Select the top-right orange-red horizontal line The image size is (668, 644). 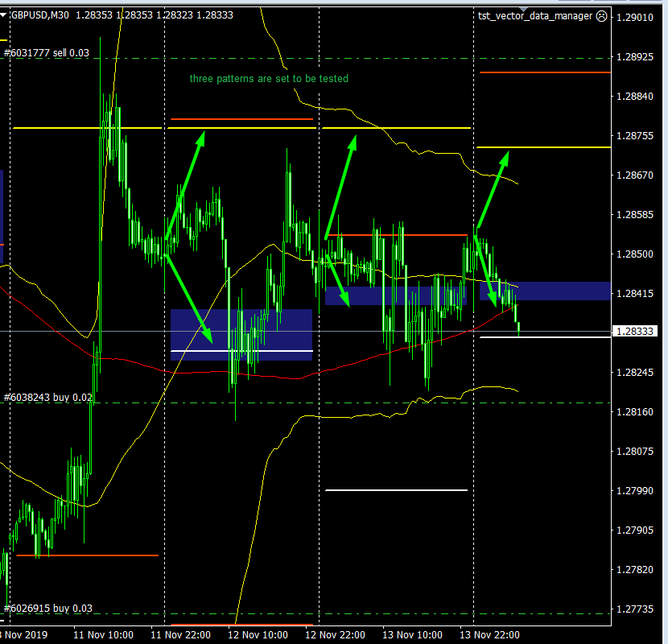pyautogui.click(x=544, y=72)
